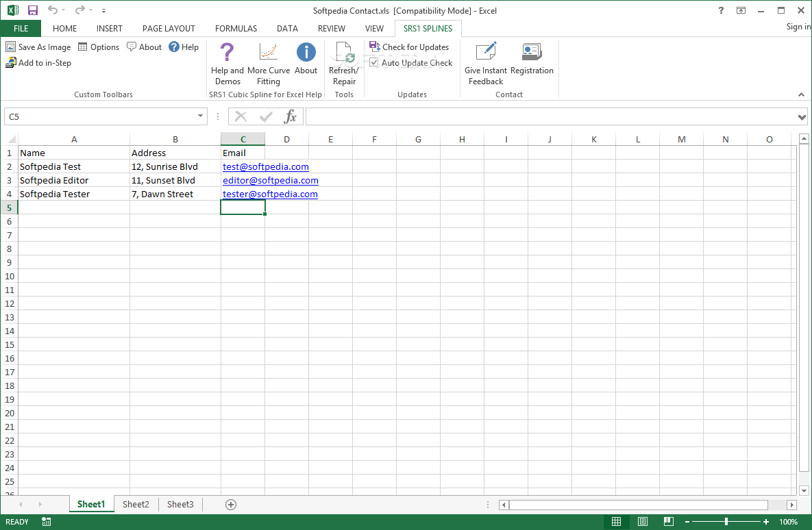
Task: Open More Curve Fitting
Action: coord(268,64)
